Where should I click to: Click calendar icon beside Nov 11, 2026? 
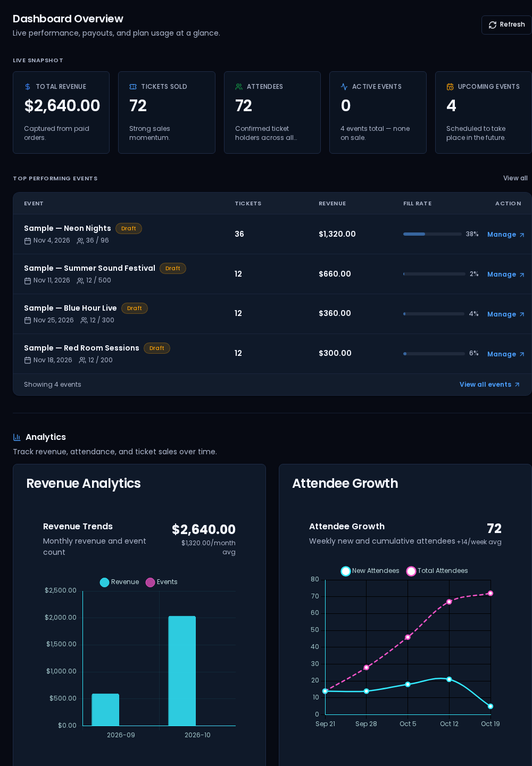coord(28,281)
